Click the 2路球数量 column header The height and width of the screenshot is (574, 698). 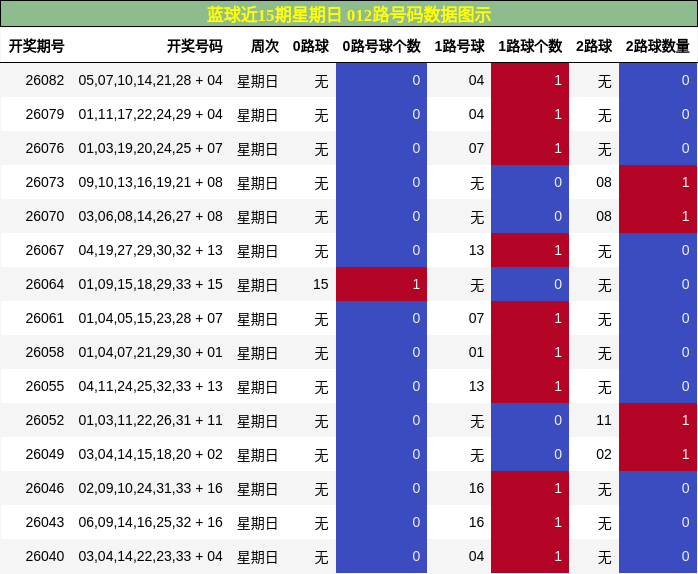(x=657, y=46)
